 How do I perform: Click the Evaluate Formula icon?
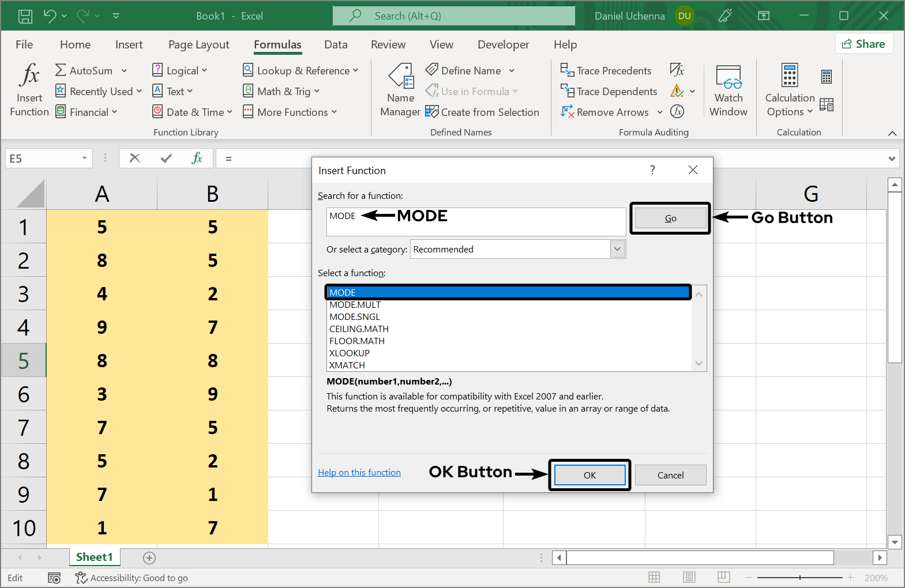677,111
